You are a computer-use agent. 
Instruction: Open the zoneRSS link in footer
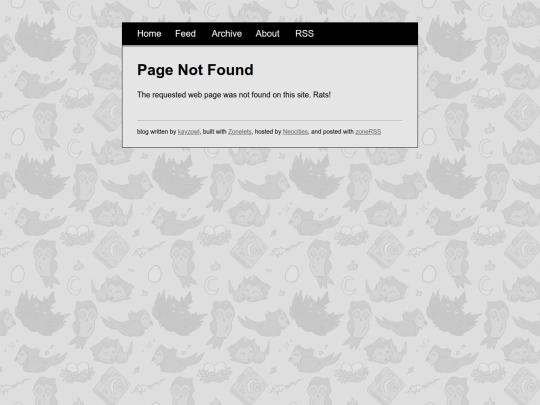[368, 132]
